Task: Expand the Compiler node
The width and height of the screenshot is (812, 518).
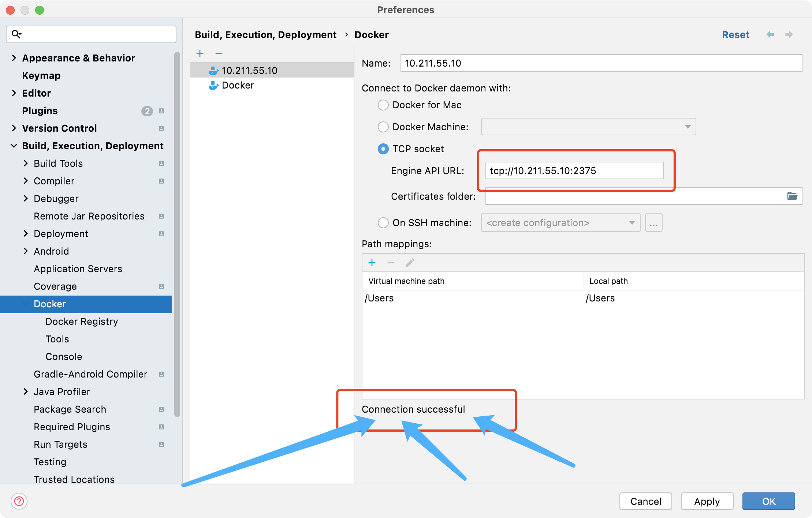Action: click(26, 181)
